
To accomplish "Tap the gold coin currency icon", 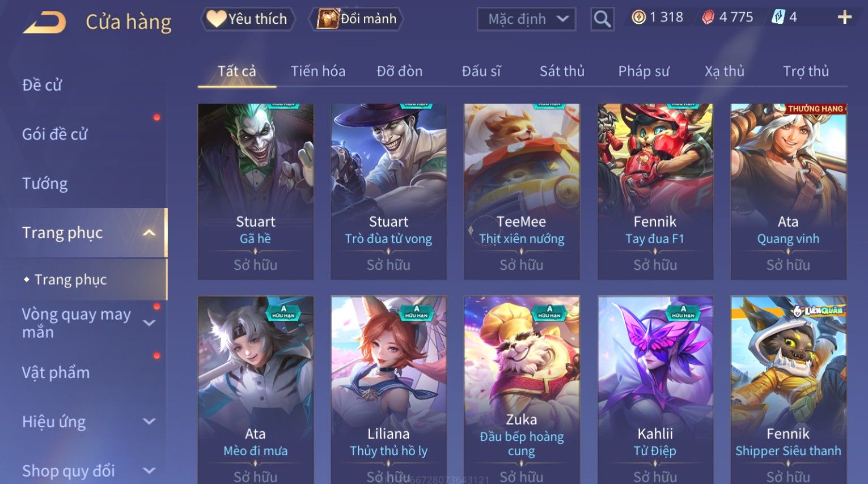I will [x=639, y=18].
